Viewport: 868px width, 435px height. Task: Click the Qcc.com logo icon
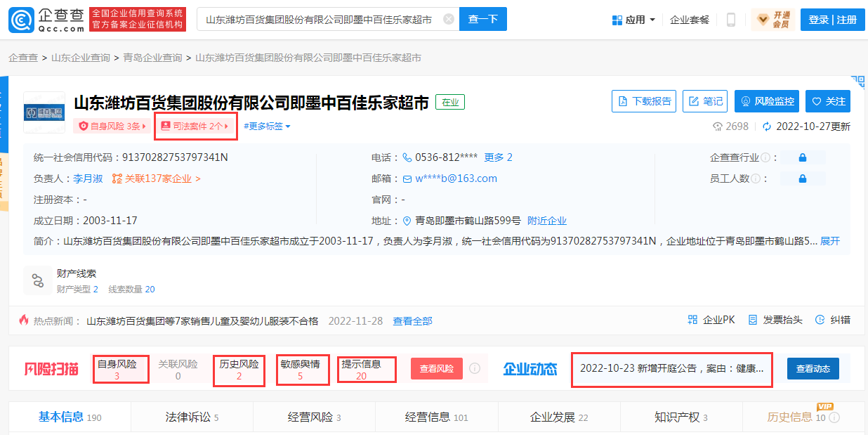pos(21,20)
